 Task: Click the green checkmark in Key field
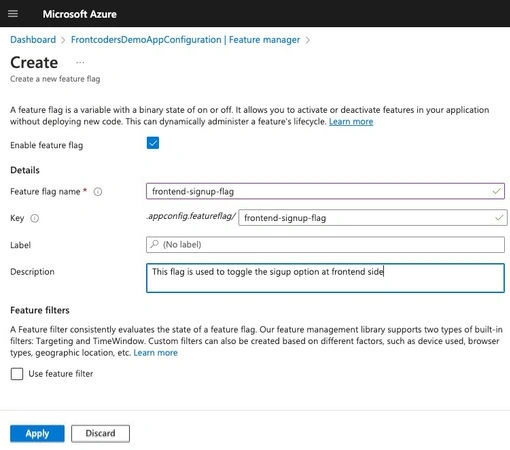499,218
